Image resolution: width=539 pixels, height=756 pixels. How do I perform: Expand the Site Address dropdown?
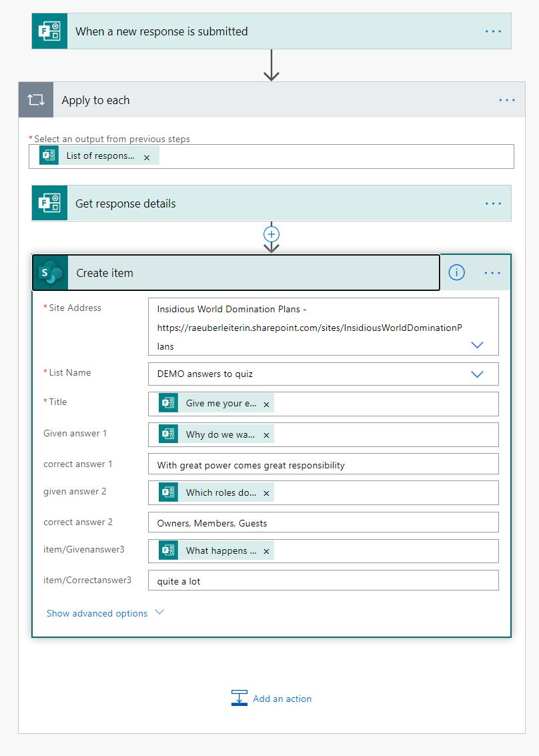(477, 345)
